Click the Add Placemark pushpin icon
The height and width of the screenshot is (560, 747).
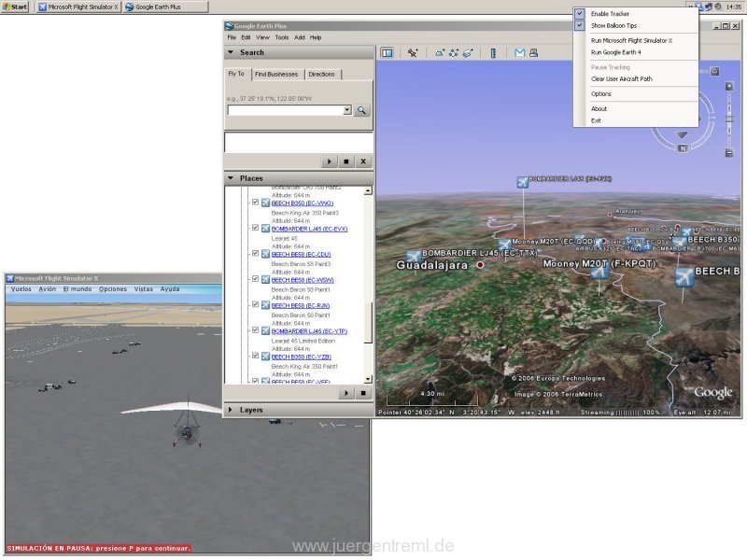point(413,53)
